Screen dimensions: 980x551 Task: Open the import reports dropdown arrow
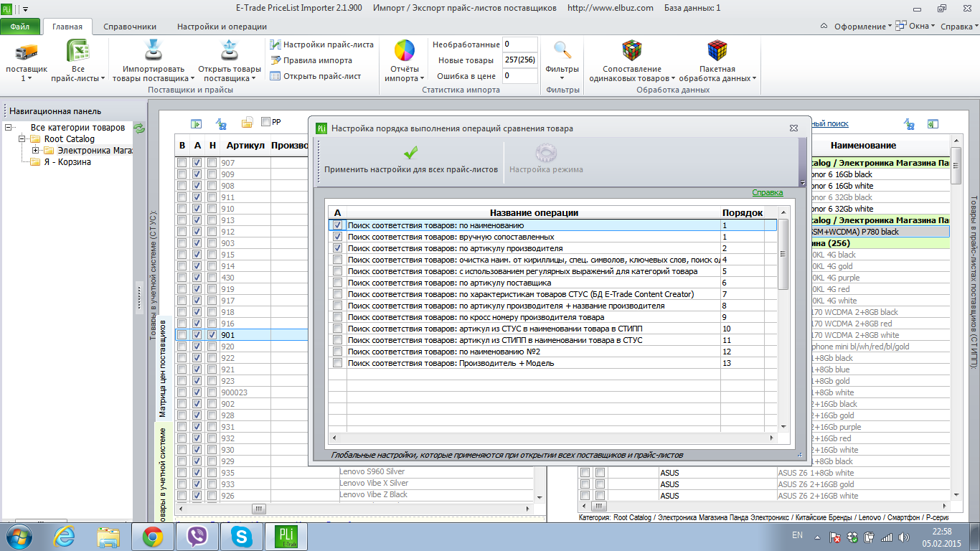tap(422, 78)
